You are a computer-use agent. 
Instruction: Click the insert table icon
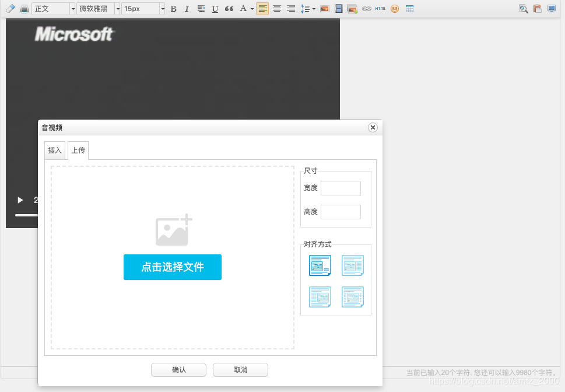point(409,9)
